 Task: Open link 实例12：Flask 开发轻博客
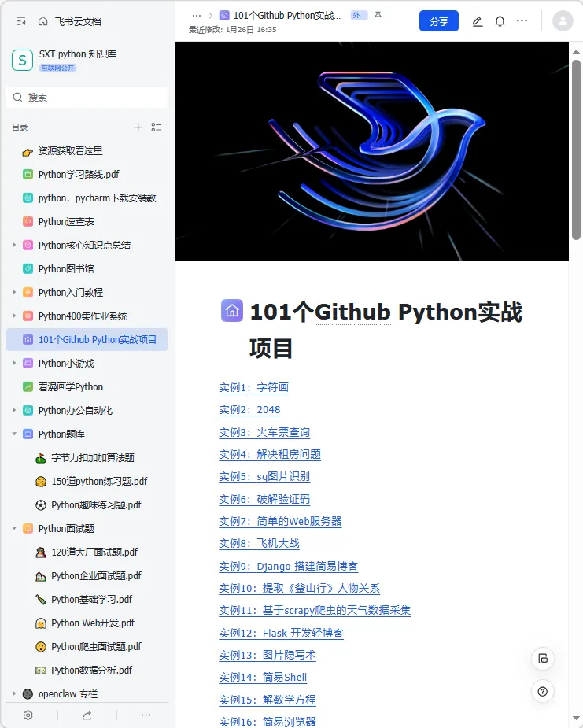click(x=282, y=633)
